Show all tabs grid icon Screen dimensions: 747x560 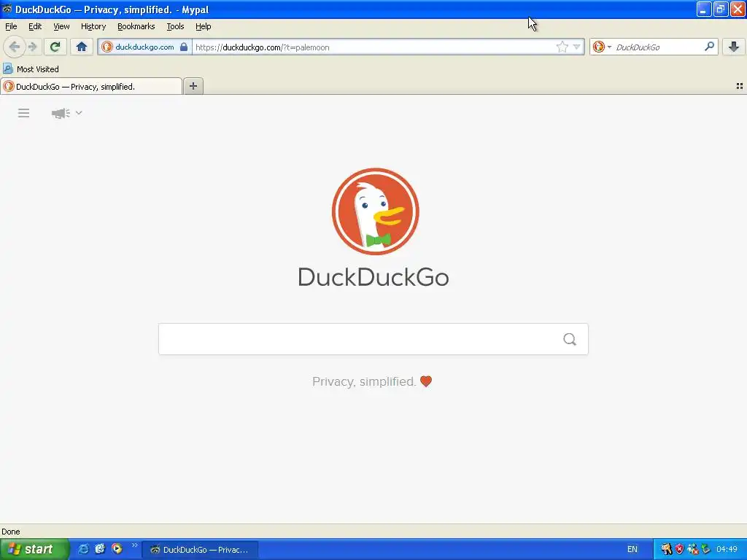(x=740, y=86)
